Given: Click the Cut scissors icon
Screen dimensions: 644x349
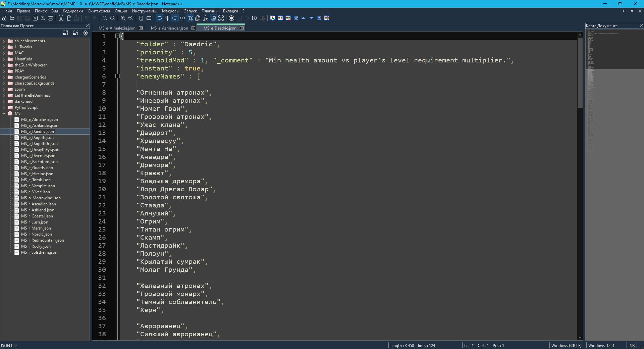Looking at the screenshot, I should click(x=61, y=18).
